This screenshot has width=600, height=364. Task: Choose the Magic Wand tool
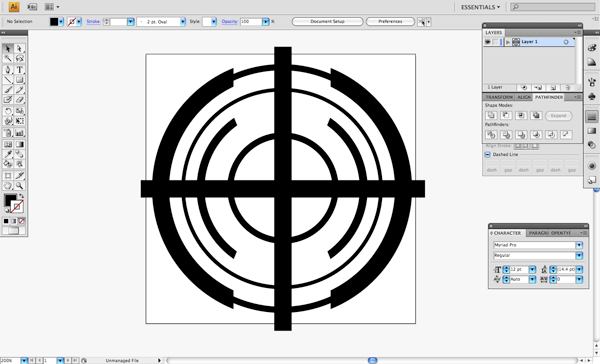tap(8, 59)
